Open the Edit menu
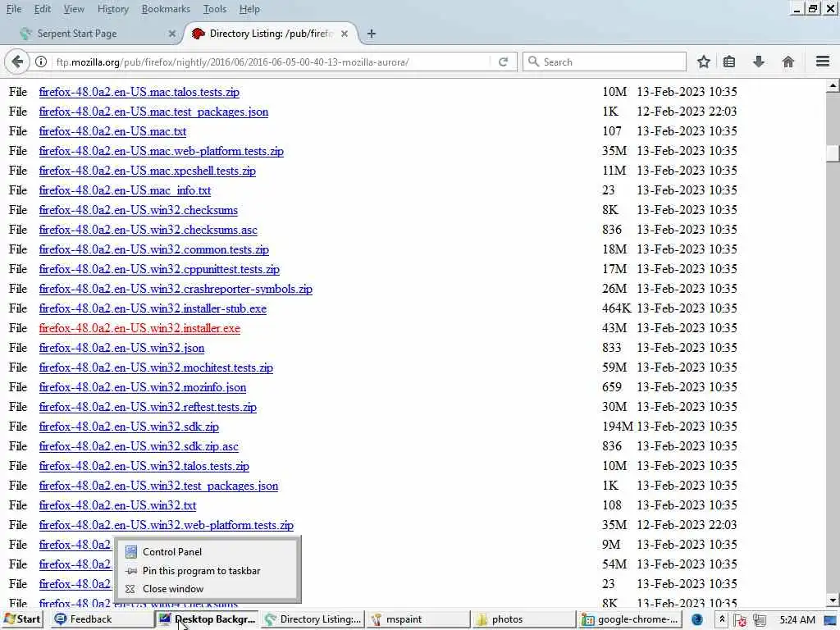This screenshot has height=630, width=840. pos(43,9)
